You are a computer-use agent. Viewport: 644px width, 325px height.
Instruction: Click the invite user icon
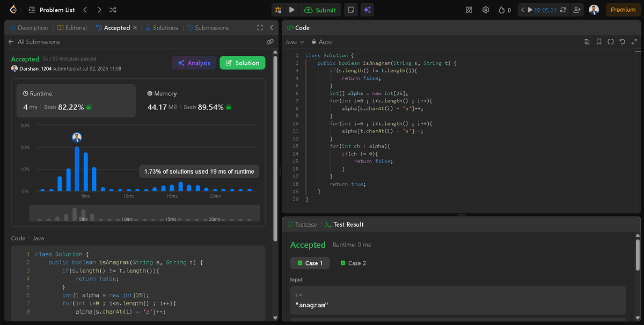point(577,10)
